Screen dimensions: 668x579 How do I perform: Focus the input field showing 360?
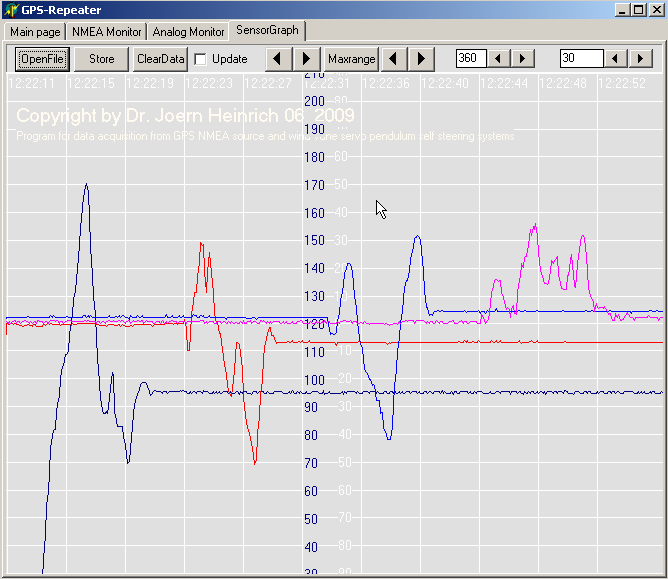point(471,58)
